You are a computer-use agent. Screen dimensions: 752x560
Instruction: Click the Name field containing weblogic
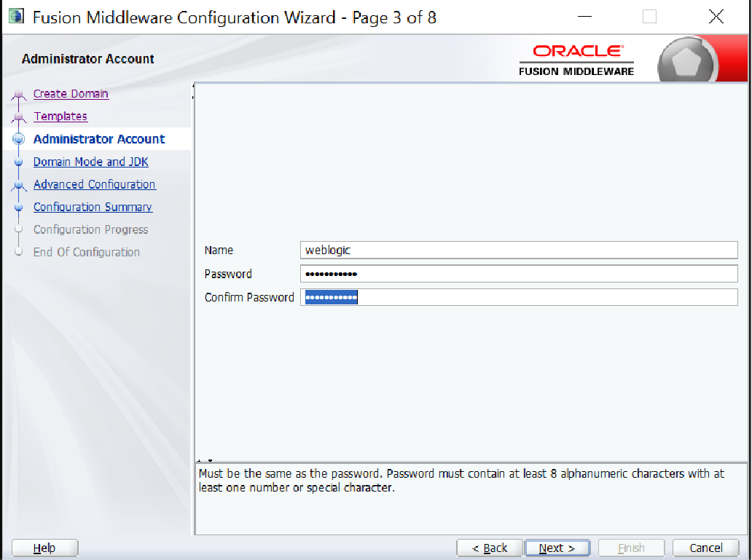518,250
